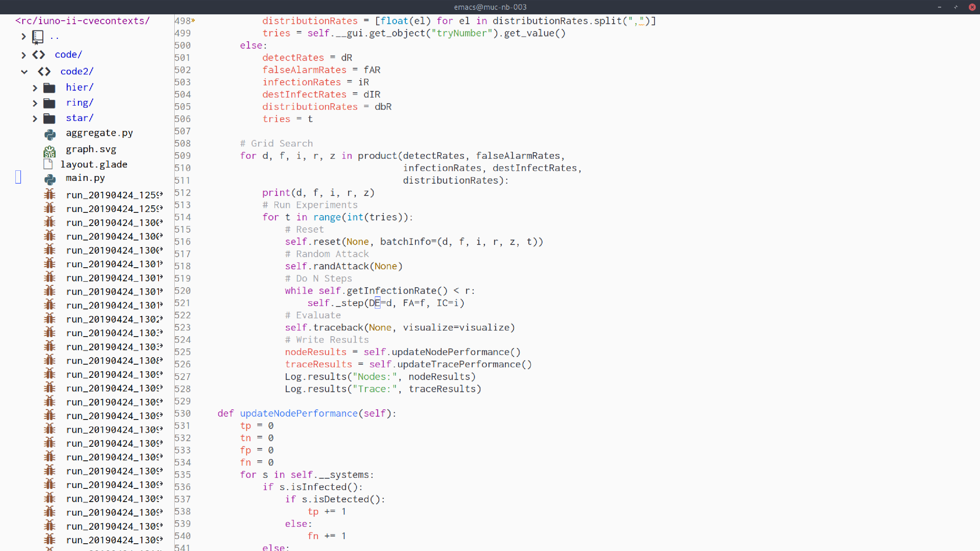Click the 'detectRates = dR' assignment
This screenshot has width=980, height=551.
(307, 58)
